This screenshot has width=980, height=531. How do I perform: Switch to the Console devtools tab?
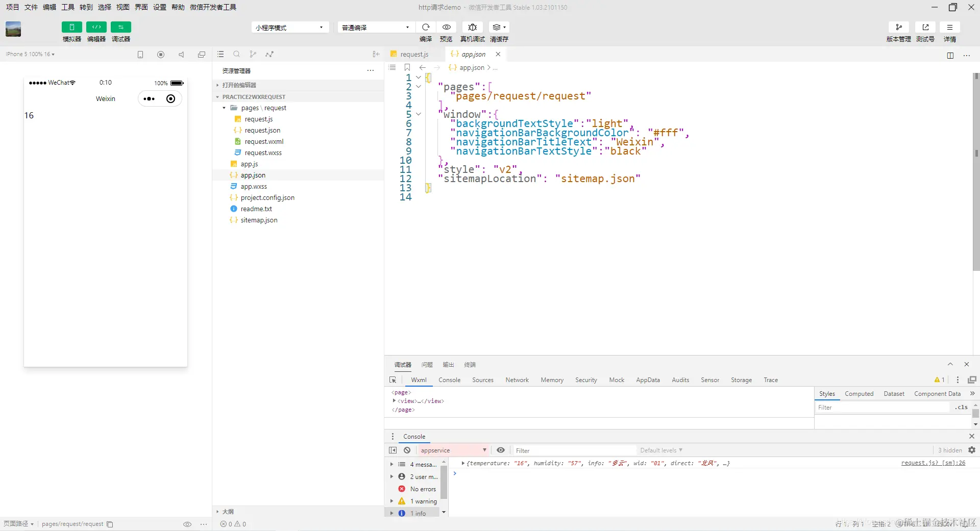(x=449, y=380)
